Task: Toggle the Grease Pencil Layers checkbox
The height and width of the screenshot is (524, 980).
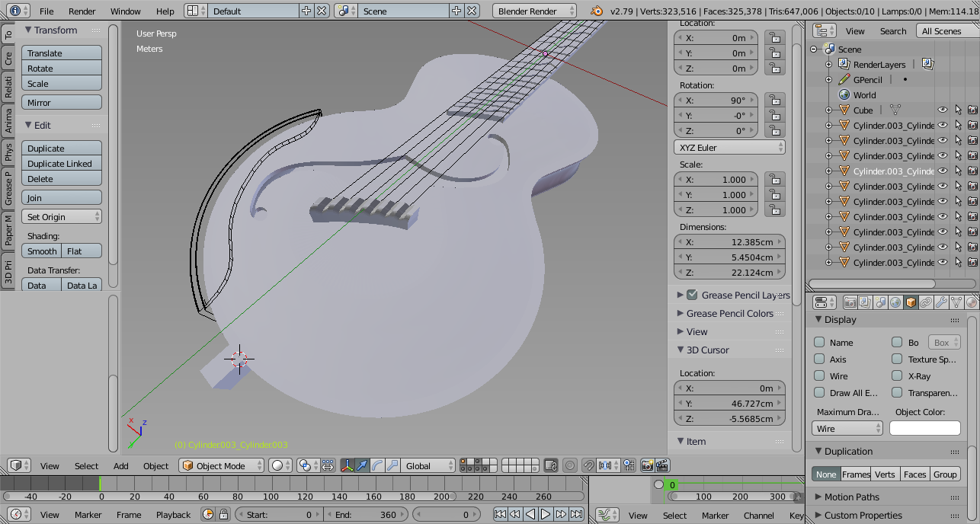Action: pos(692,295)
